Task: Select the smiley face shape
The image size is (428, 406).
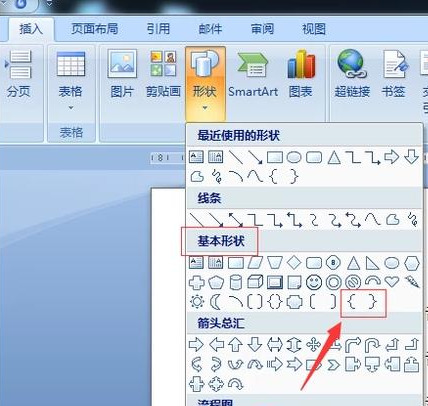Action: [x=314, y=283]
